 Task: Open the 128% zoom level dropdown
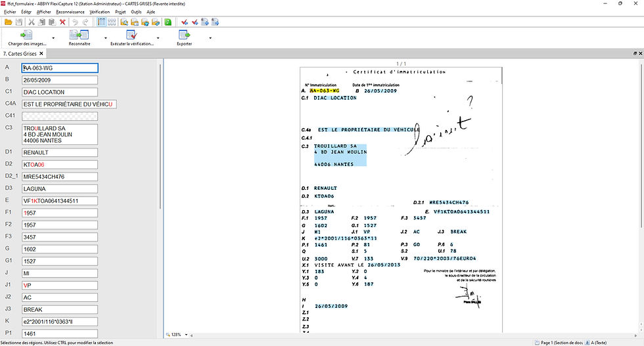pos(186,335)
